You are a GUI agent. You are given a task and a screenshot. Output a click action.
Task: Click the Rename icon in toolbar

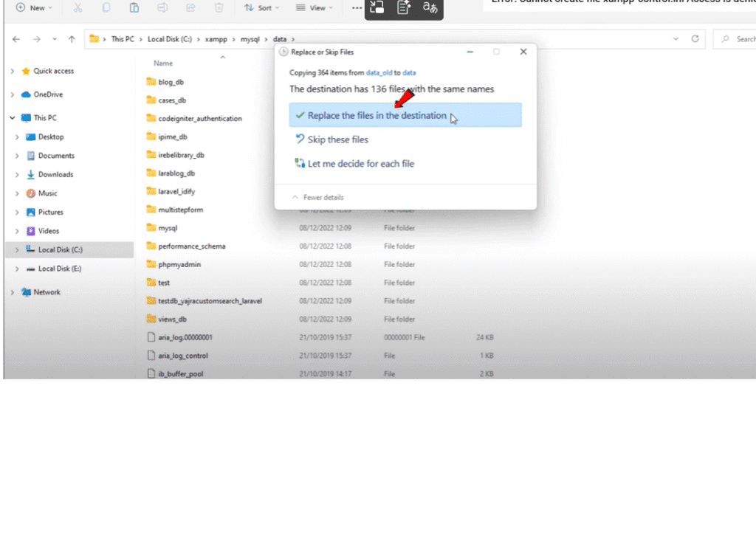pos(162,7)
